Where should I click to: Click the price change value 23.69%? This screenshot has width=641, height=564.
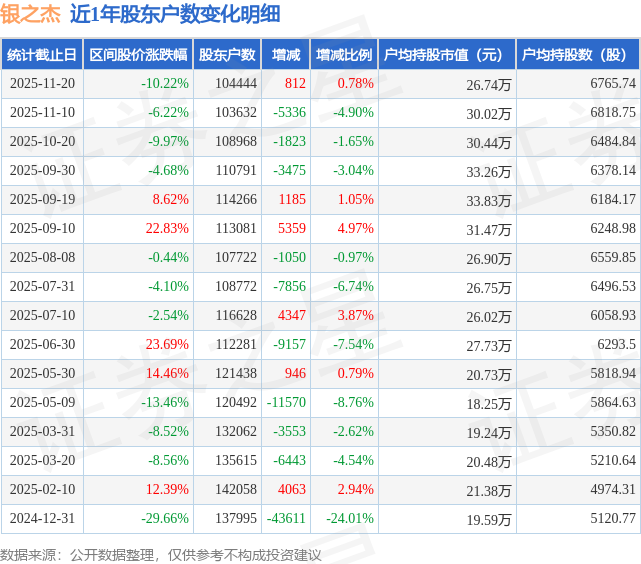point(167,345)
